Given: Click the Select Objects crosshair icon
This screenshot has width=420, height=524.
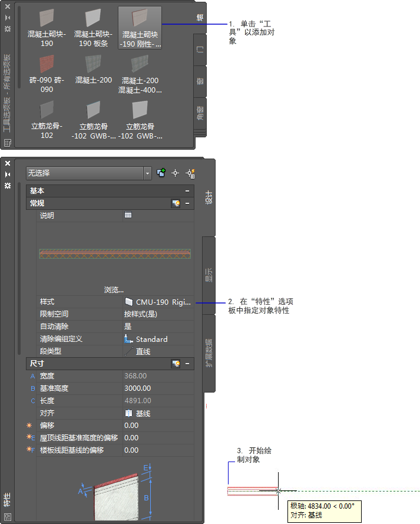Looking at the screenshot, I should pos(176,173).
